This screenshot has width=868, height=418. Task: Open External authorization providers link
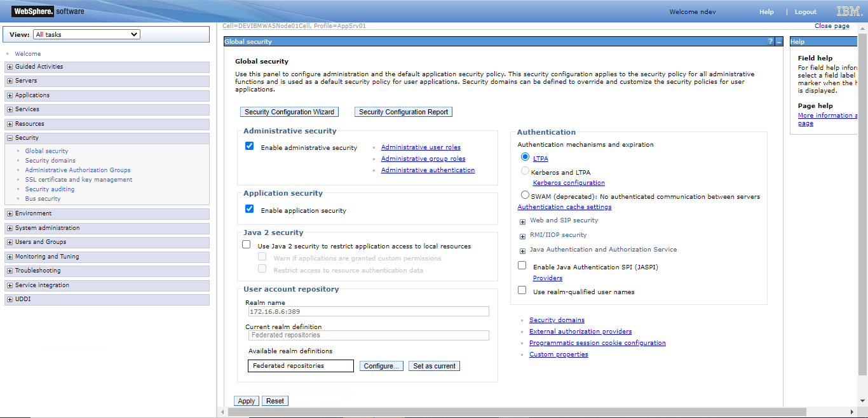[580, 332]
